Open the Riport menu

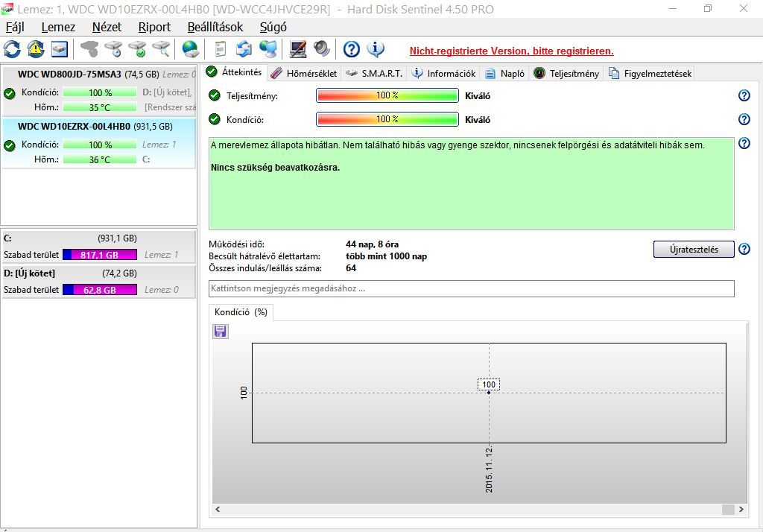[x=154, y=27]
